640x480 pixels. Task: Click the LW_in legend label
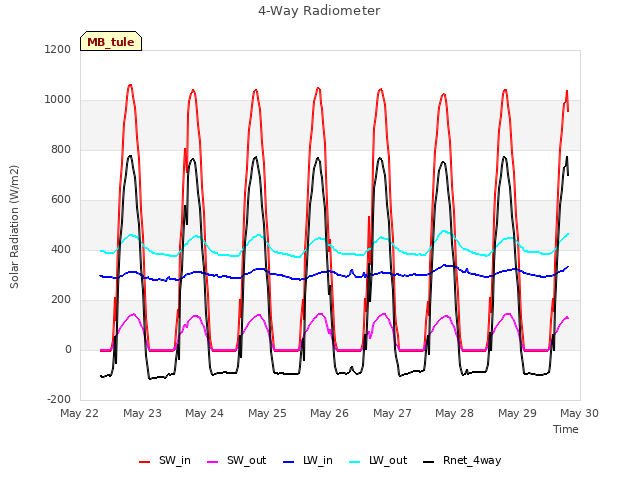pyautogui.click(x=318, y=461)
